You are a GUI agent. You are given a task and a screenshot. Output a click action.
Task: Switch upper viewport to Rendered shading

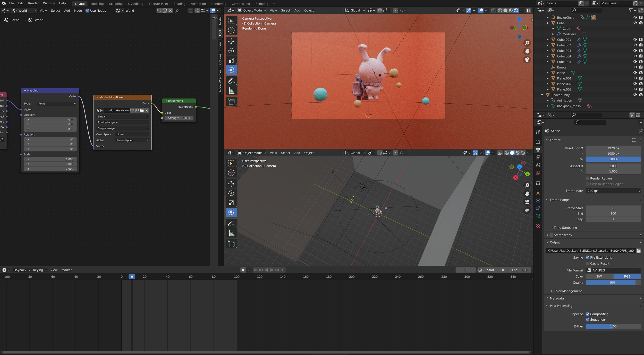(516, 11)
